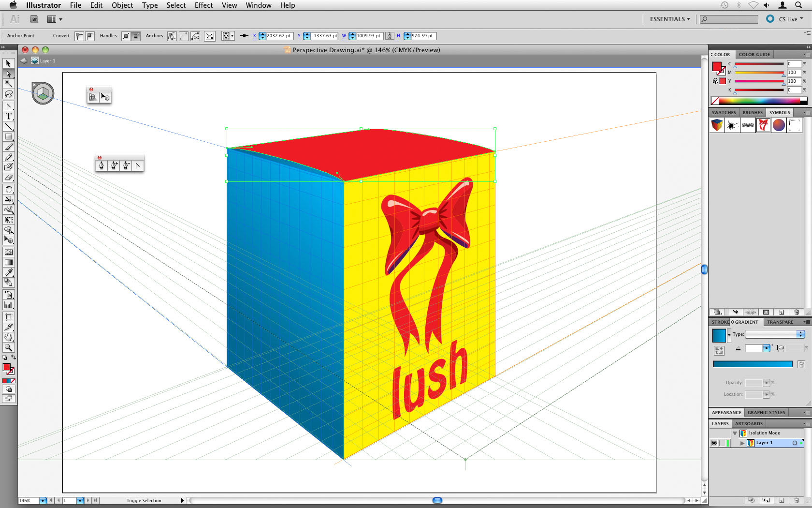Select the Free Transform tool
The image size is (812, 508).
pyautogui.click(x=8, y=220)
